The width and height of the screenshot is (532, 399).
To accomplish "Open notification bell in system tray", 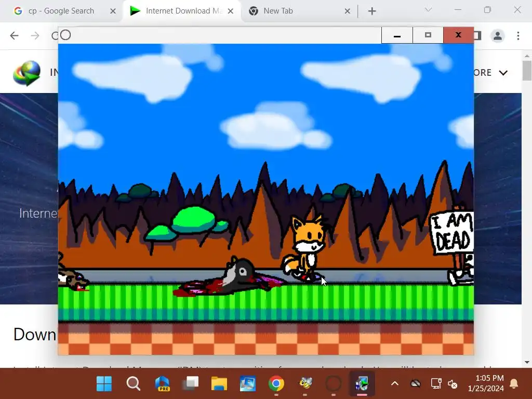I will coord(514,384).
